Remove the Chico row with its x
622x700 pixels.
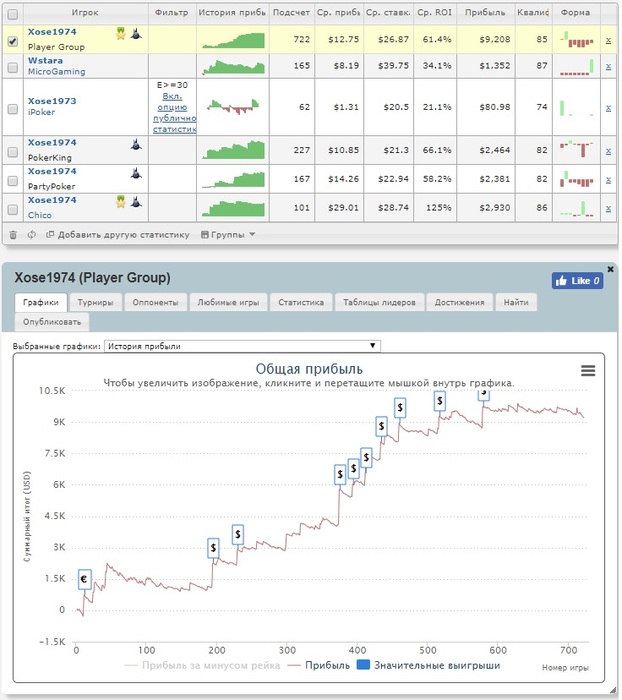pos(608,208)
